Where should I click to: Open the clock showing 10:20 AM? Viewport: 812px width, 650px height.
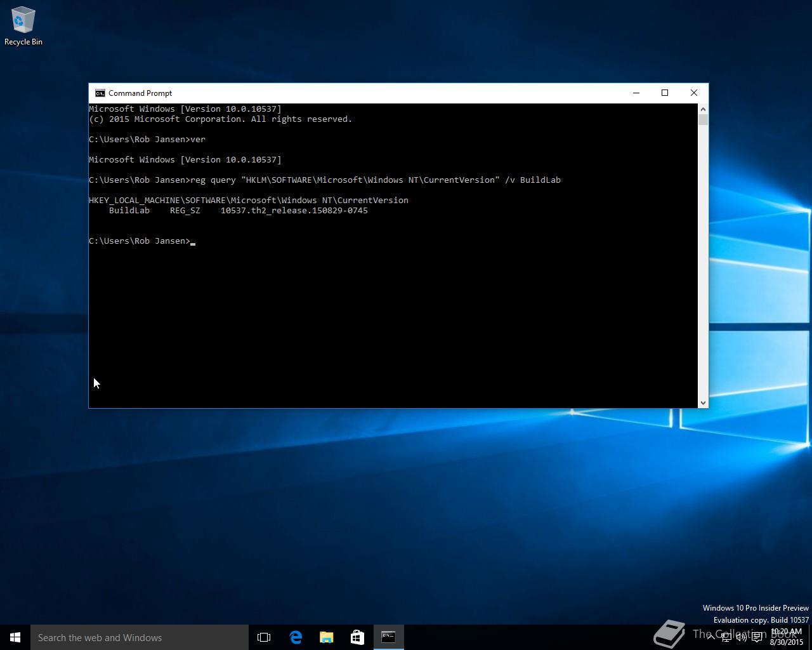[x=787, y=637]
